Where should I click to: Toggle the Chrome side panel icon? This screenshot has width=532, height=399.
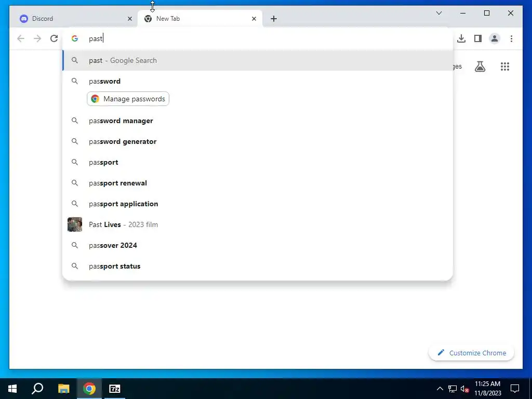(x=478, y=38)
